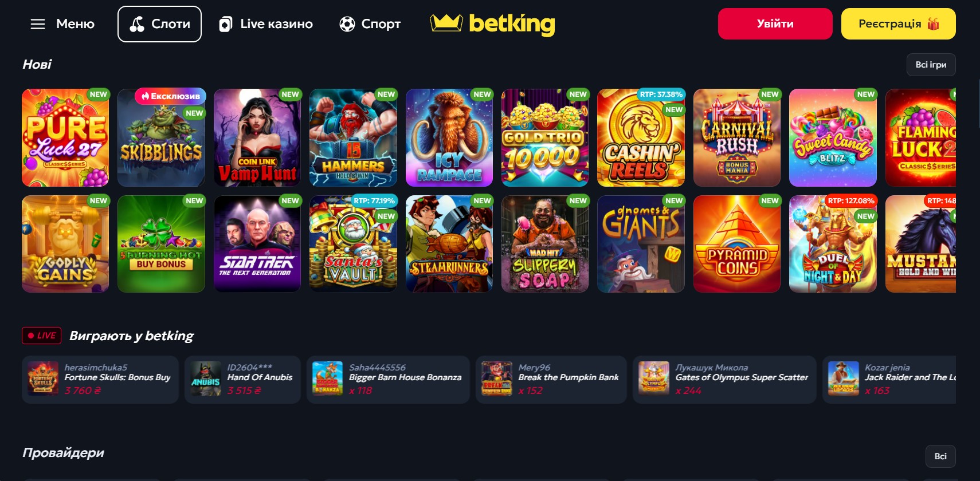980x481 pixels.
Task: Click the soccer ball Sport icon
Action: (x=347, y=24)
